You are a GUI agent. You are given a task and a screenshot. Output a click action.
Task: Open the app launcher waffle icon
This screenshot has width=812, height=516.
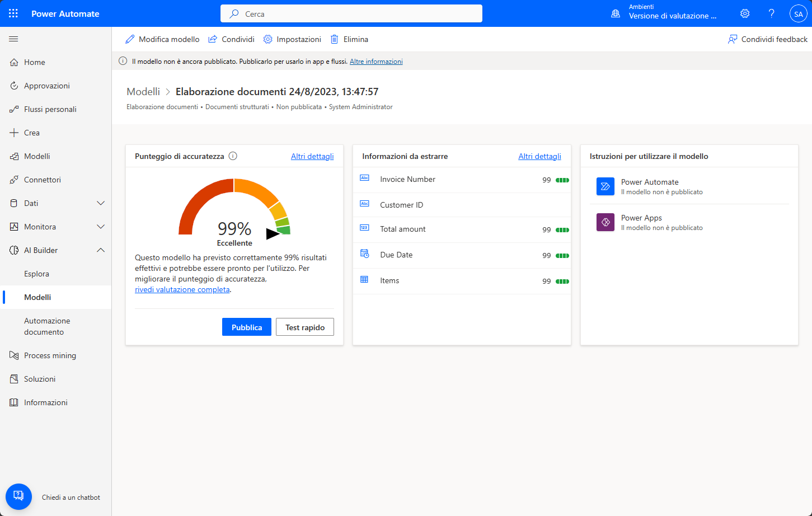(13, 13)
